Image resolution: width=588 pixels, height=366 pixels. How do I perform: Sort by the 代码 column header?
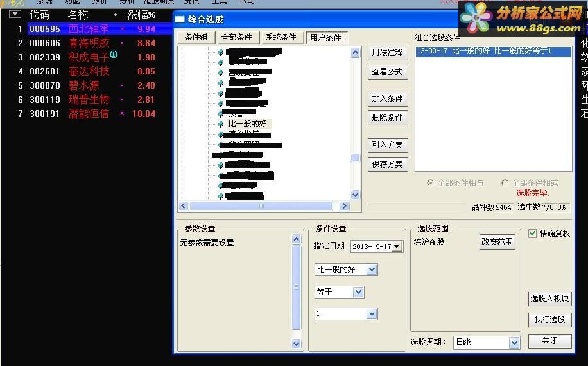click(x=39, y=15)
